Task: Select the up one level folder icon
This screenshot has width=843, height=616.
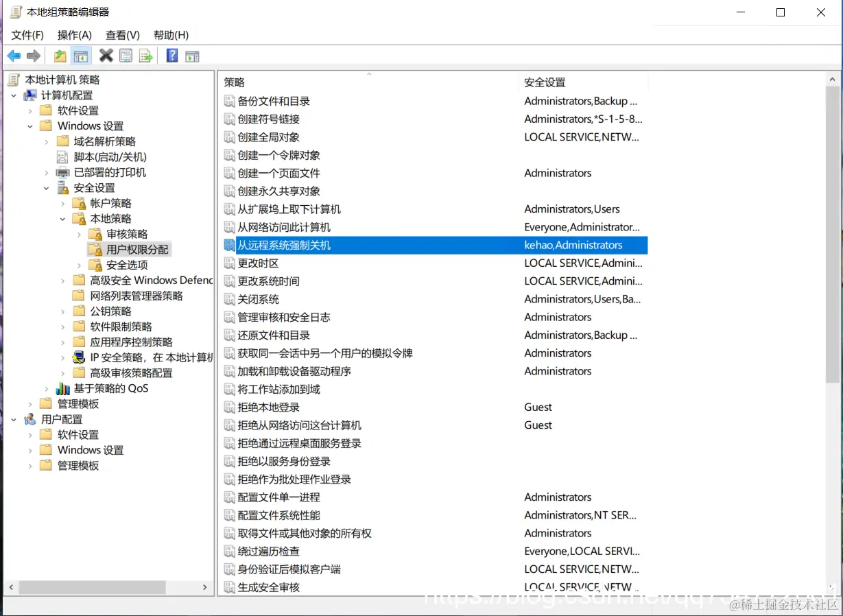Action: pos(59,56)
